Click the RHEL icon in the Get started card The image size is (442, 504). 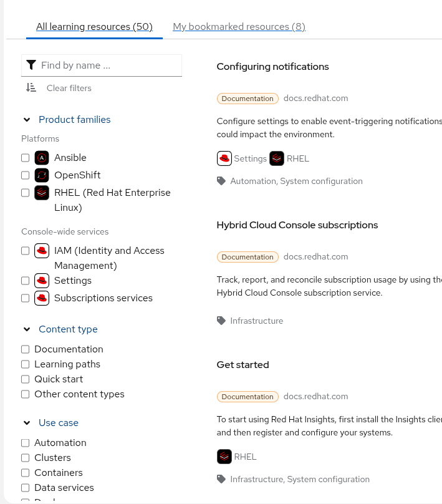tap(224, 457)
